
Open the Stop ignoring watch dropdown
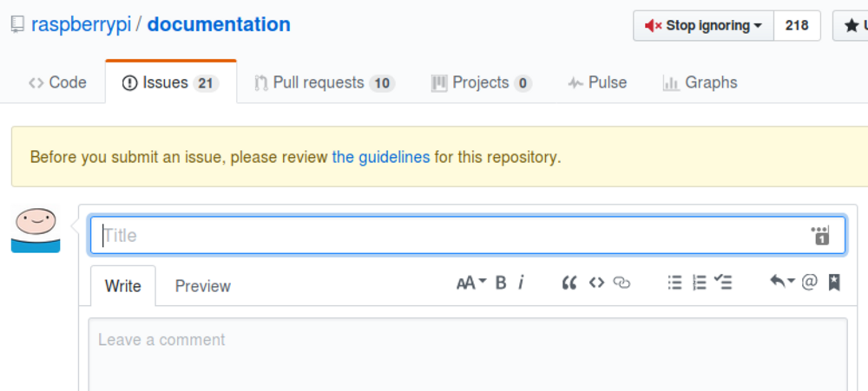[x=703, y=25]
